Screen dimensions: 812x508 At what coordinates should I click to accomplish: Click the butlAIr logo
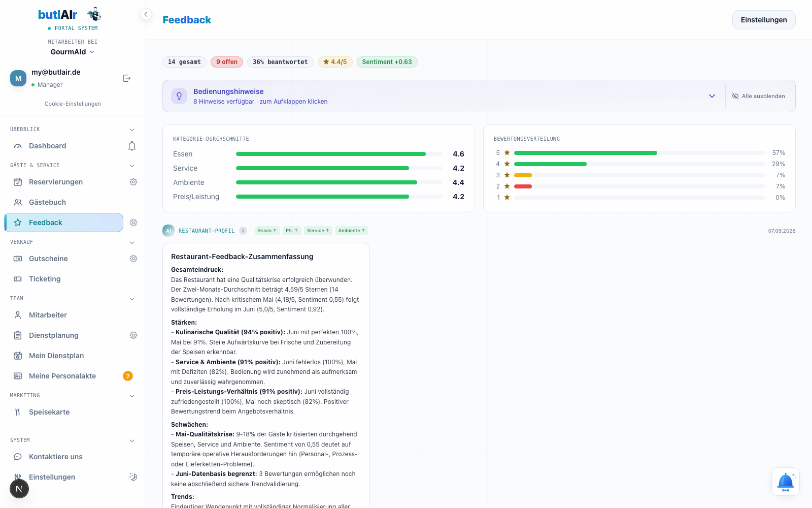(70, 15)
